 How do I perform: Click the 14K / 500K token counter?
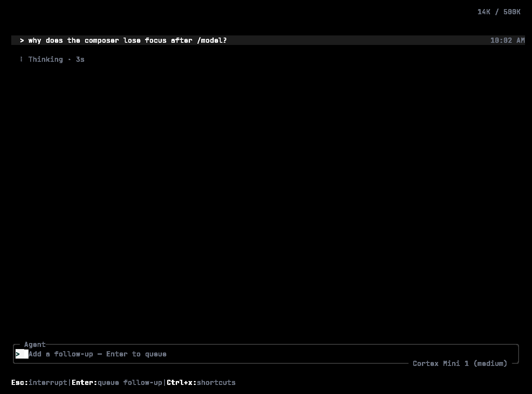pyautogui.click(x=499, y=12)
